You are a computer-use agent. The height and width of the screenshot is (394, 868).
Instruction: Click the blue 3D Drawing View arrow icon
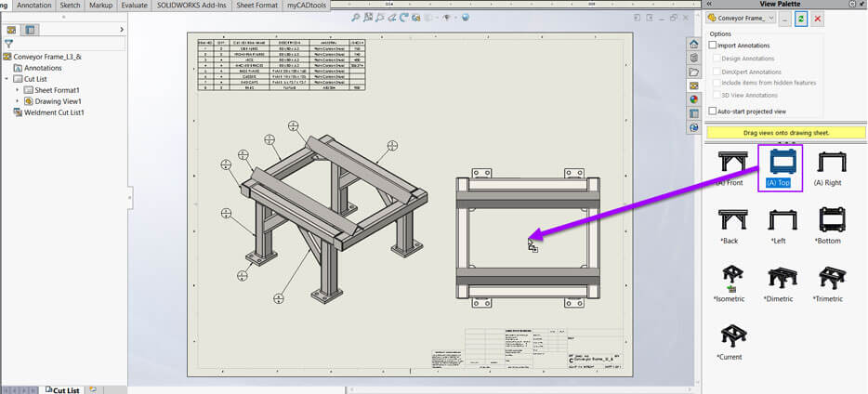404,18
